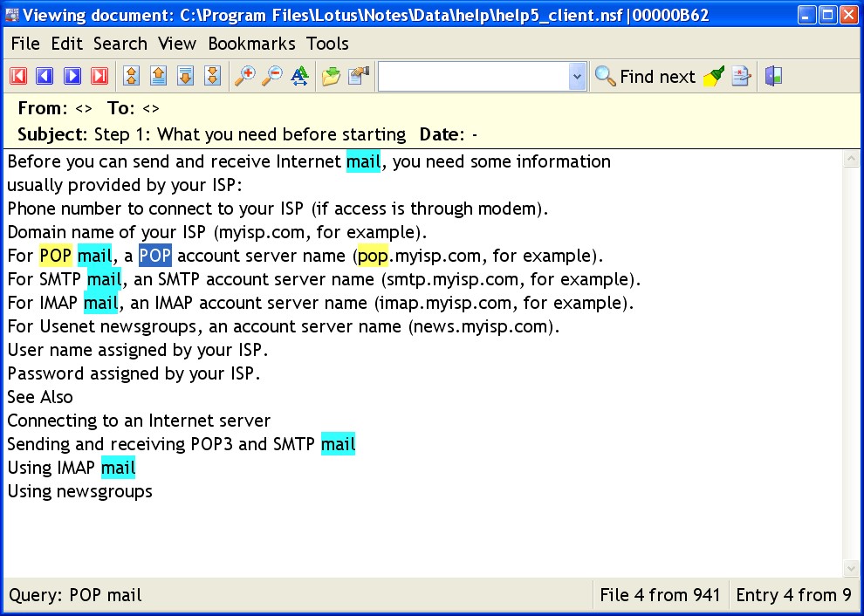The width and height of the screenshot is (864, 616).
Task: Jump to last entry with red forward icon
Action: (99, 77)
